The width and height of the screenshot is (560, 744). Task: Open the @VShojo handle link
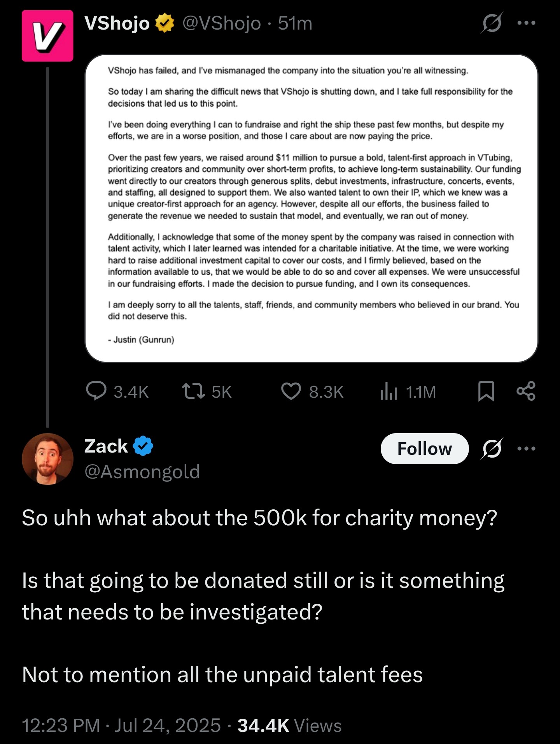pos(222,23)
